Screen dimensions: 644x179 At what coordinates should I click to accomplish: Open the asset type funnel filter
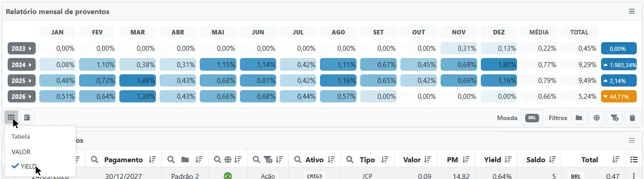[615, 118]
